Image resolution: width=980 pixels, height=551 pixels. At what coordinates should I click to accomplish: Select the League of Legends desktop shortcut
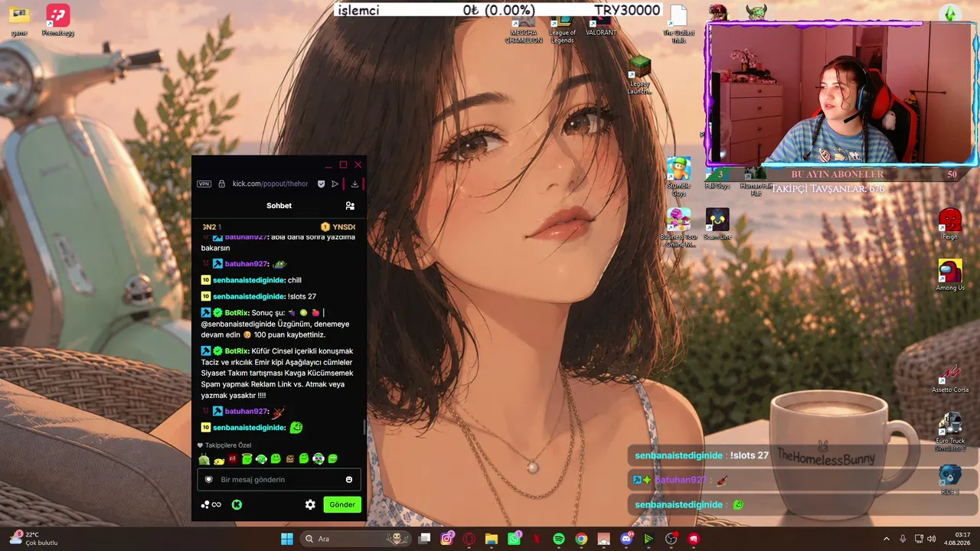pyautogui.click(x=562, y=29)
